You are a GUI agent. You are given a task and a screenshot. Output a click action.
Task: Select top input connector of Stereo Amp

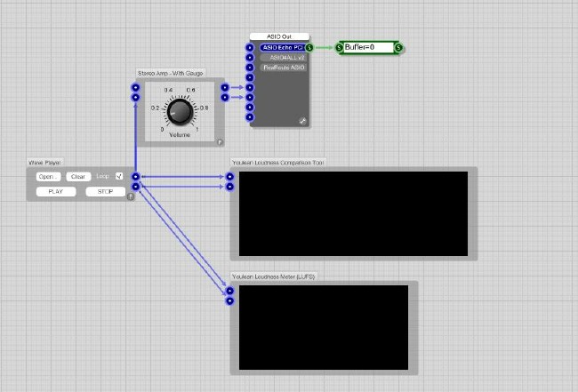pyautogui.click(x=135, y=87)
